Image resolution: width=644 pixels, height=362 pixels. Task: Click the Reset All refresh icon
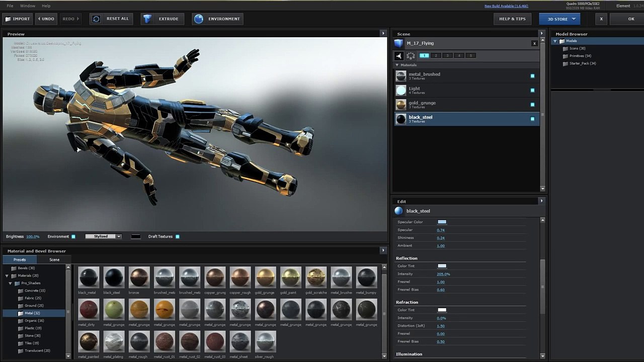click(96, 19)
